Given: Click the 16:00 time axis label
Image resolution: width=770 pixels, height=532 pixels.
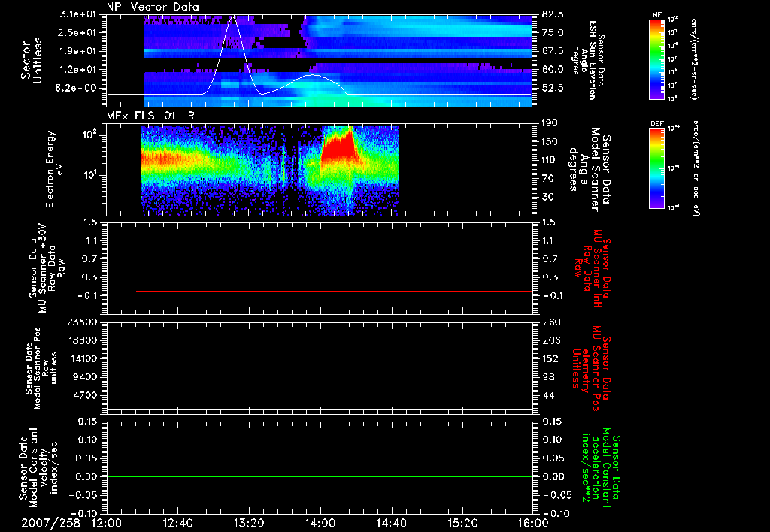Looking at the screenshot, I should click(x=533, y=523).
